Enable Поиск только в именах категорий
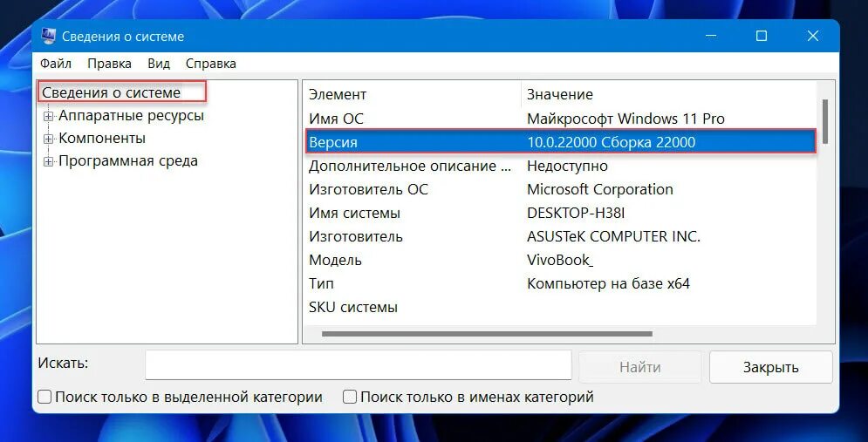This screenshot has width=868, height=442. pos(349,398)
